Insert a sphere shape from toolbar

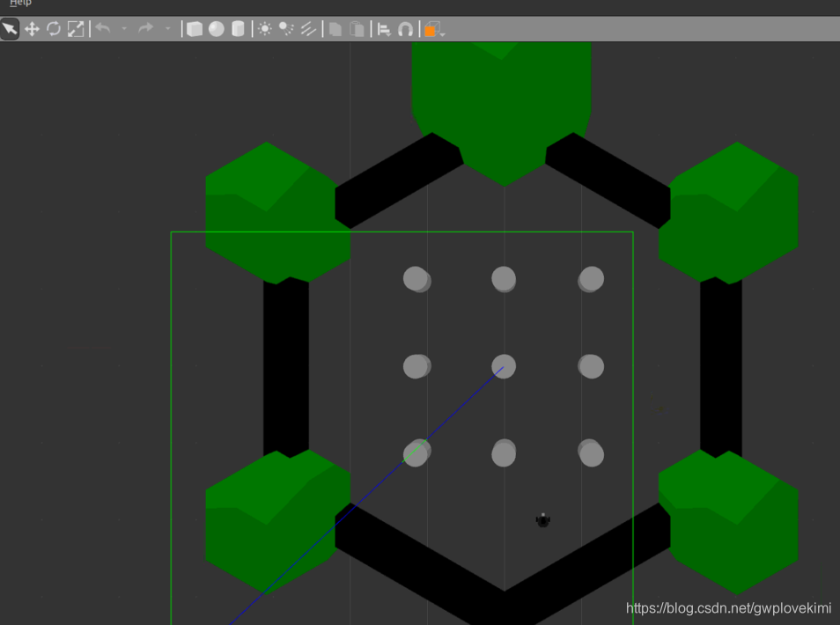pos(217,29)
